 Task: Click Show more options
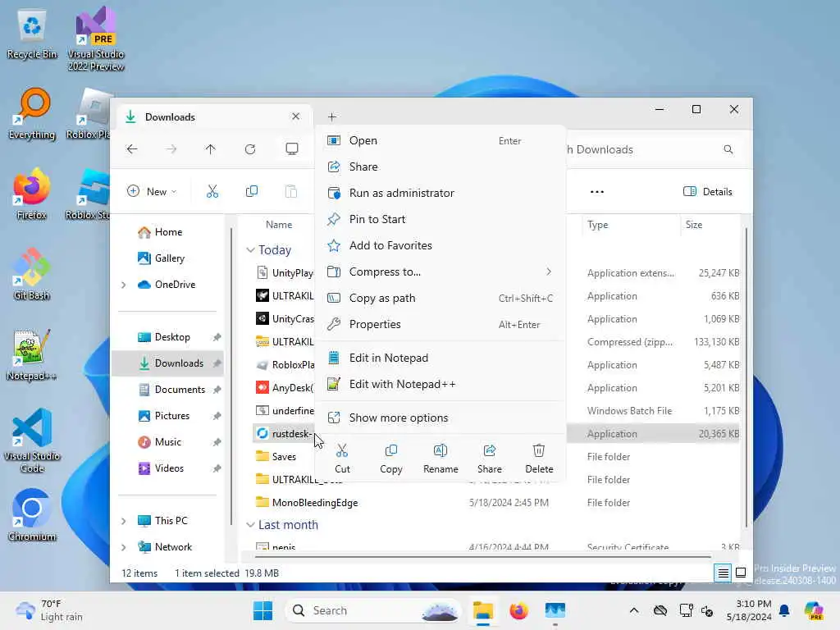point(440,418)
